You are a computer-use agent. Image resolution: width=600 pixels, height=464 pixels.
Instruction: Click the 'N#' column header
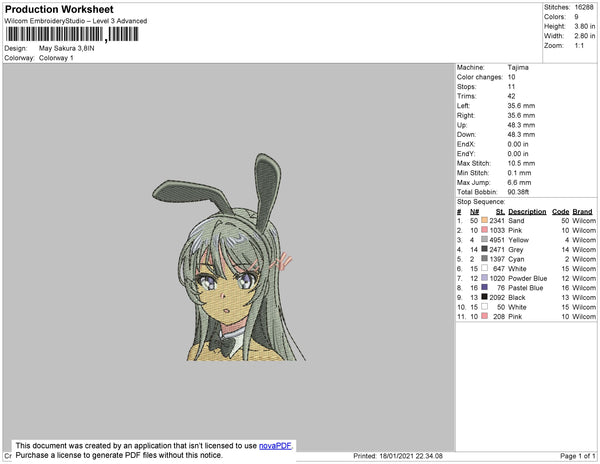[x=474, y=212]
